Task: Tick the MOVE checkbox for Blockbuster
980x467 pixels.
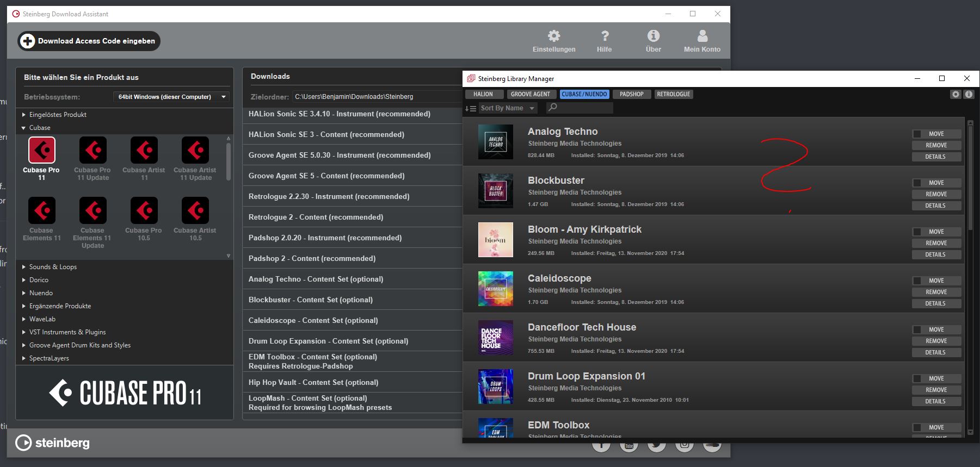Action: [917, 183]
